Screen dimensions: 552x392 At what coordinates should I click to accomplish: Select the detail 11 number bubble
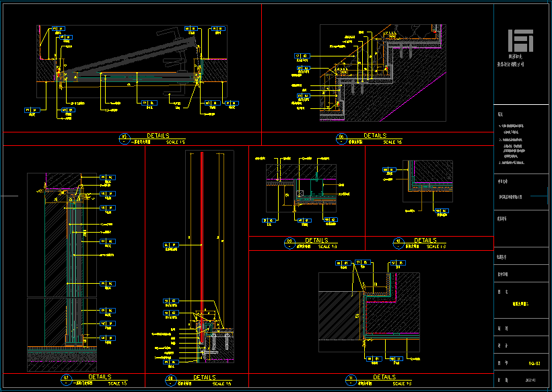pos(351,380)
